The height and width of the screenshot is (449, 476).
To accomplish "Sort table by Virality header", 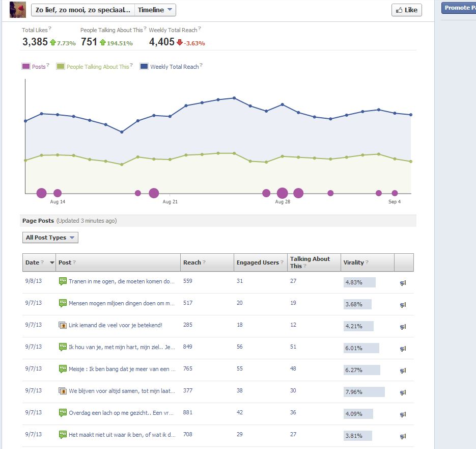I will point(368,262).
